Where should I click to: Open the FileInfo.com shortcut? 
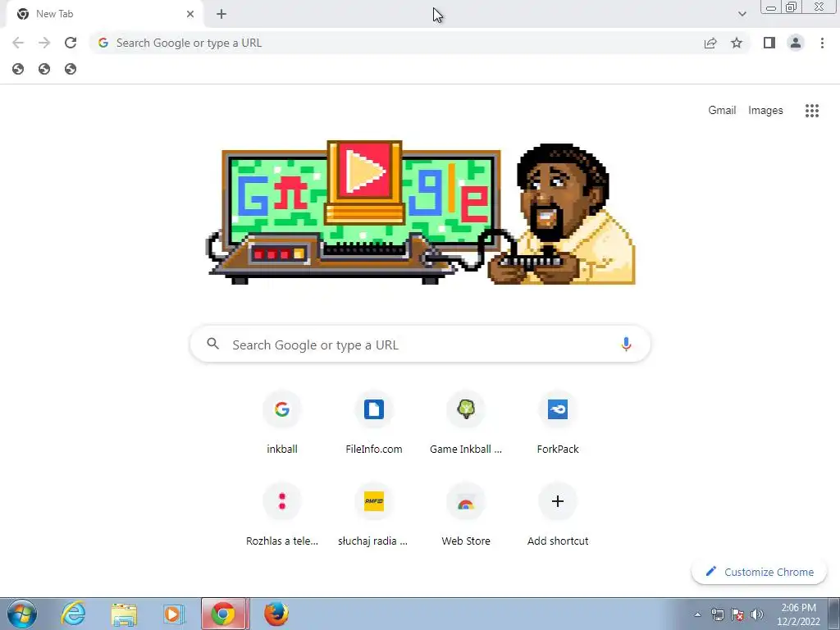click(374, 425)
